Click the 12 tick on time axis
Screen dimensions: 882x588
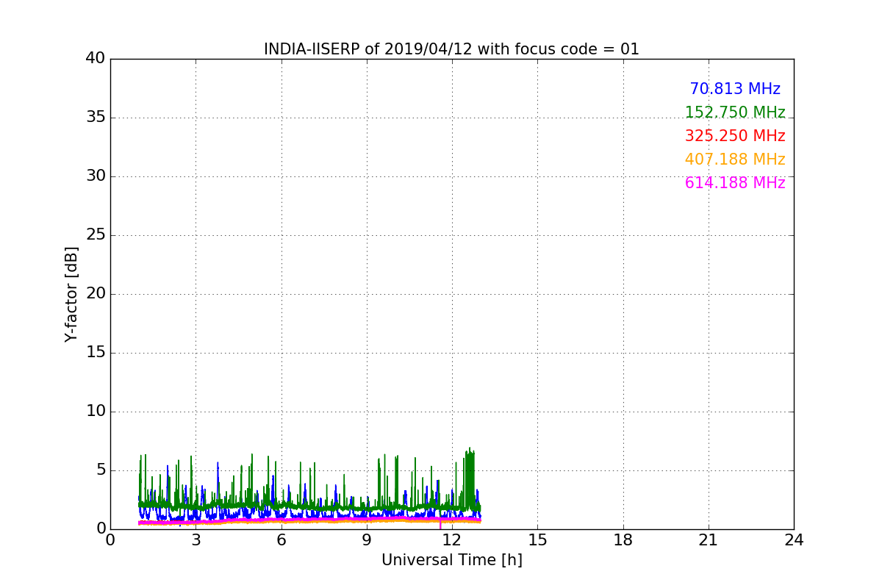tap(452, 540)
